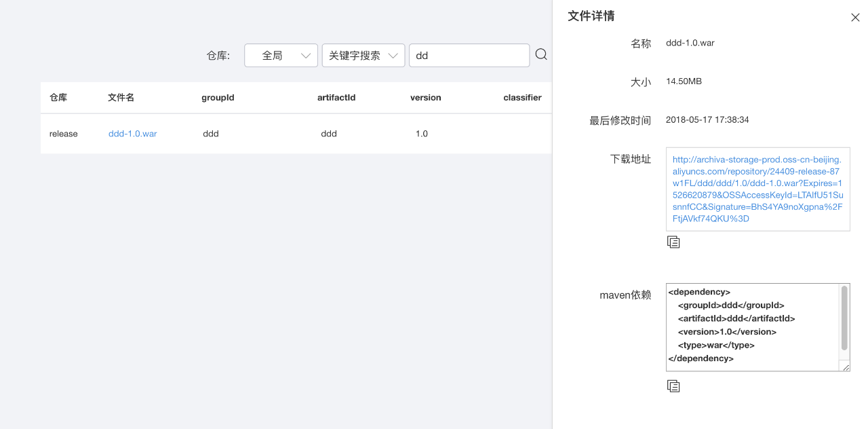
Task: Open the 关键字搜索 search type dropdown
Action: (363, 56)
